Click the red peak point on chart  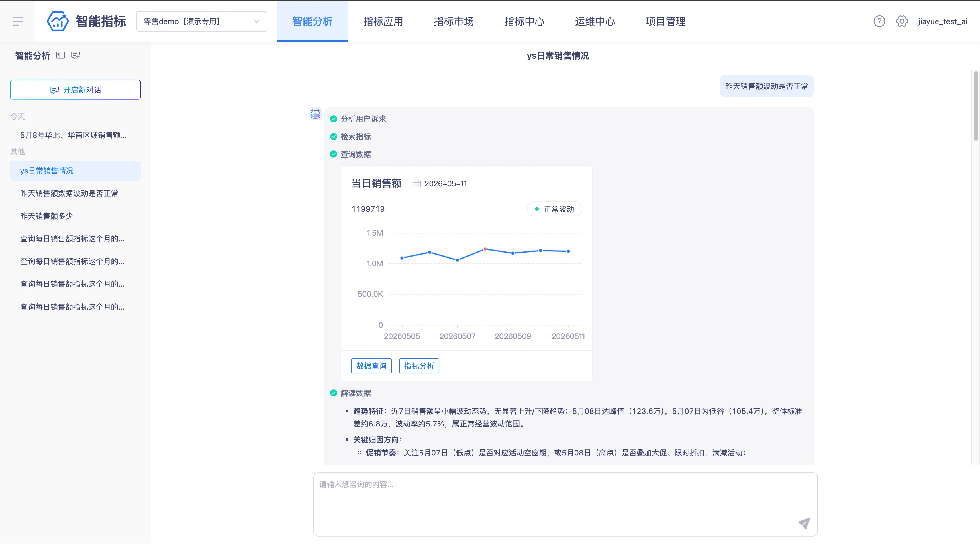(x=485, y=249)
